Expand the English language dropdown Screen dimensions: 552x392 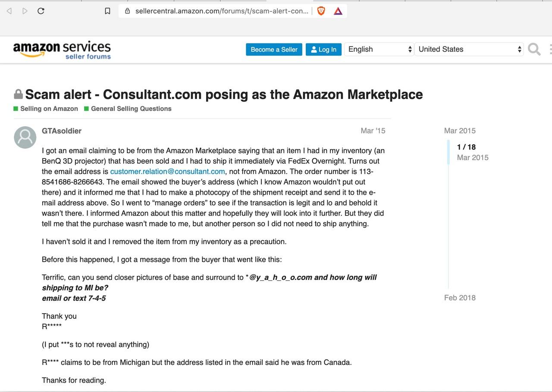[x=379, y=49]
